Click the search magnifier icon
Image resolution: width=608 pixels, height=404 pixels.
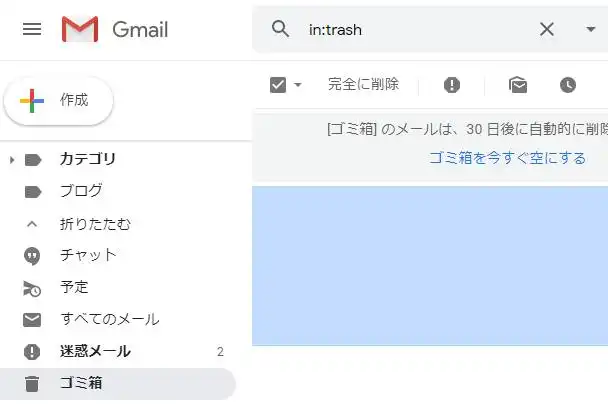[281, 29]
